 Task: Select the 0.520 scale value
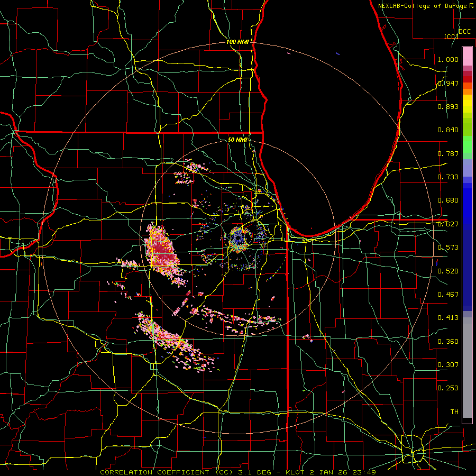(x=448, y=271)
